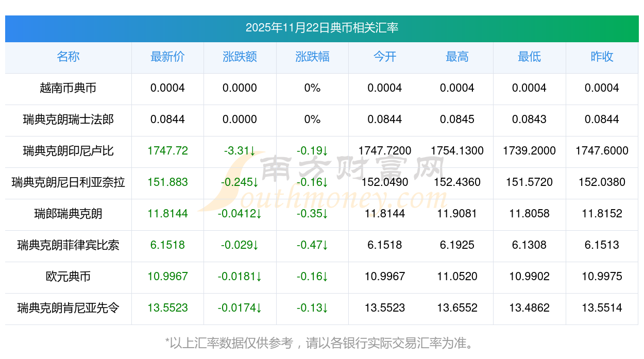
Task: Click the 今开 column header
Action: point(384,57)
